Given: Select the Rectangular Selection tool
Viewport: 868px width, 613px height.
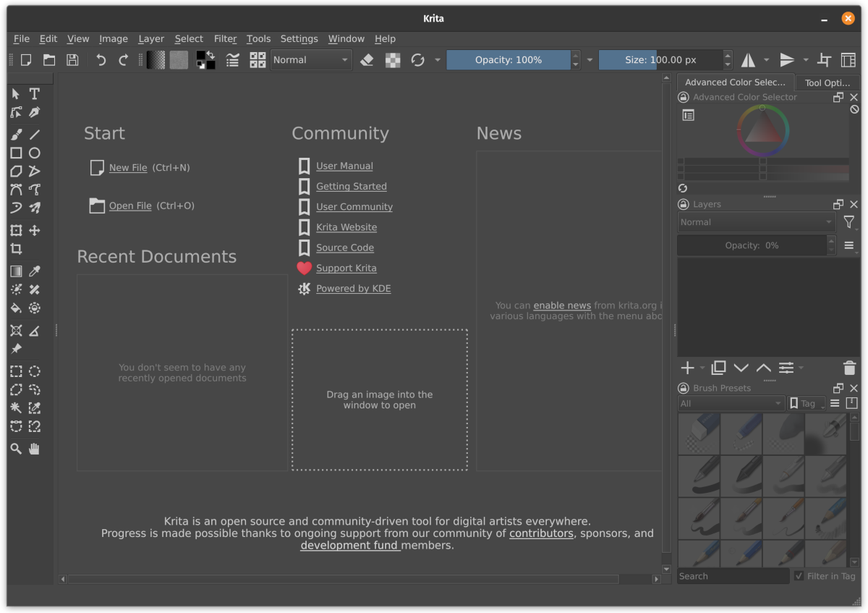Looking at the screenshot, I should 16,371.
